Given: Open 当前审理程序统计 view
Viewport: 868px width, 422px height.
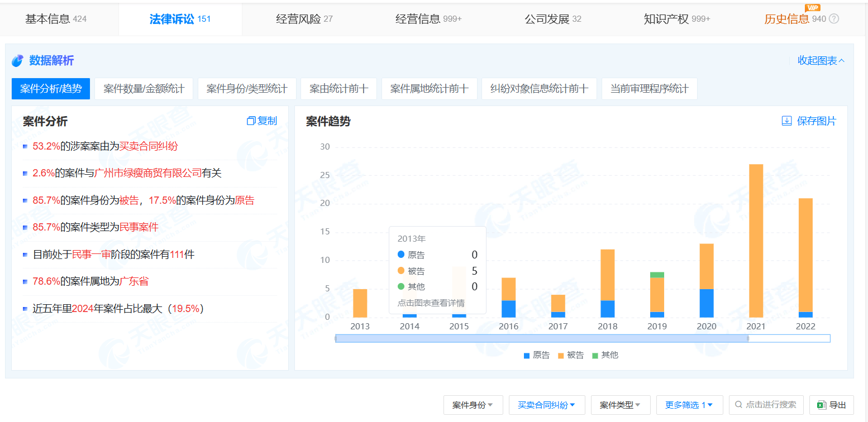Looking at the screenshot, I should (x=650, y=89).
